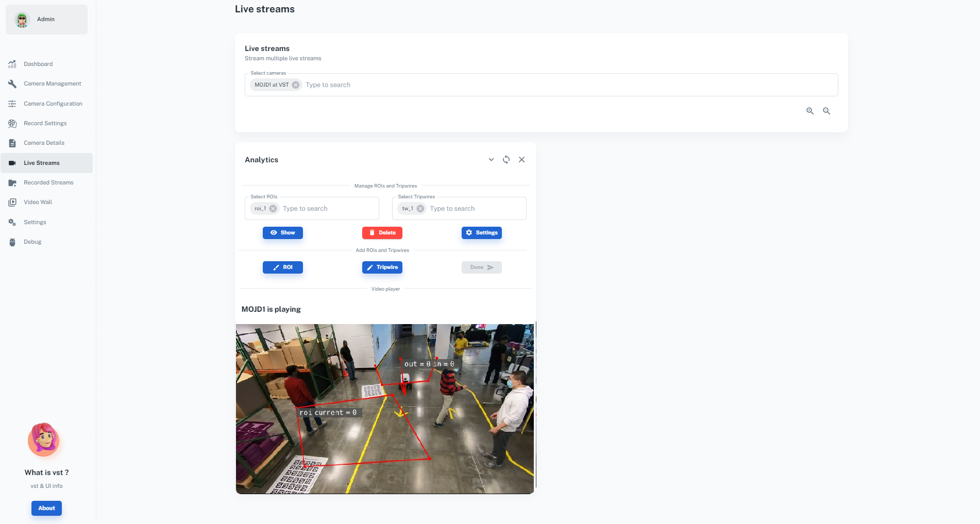This screenshot has height=524, width=980.
Task: Click the Tripwire draw button
Action: tap(382, 267)
